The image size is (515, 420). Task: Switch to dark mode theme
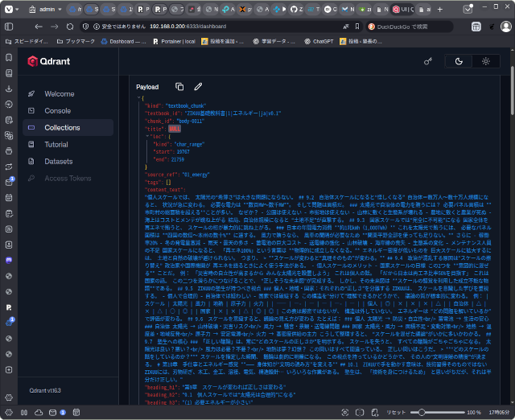(459, 61)
